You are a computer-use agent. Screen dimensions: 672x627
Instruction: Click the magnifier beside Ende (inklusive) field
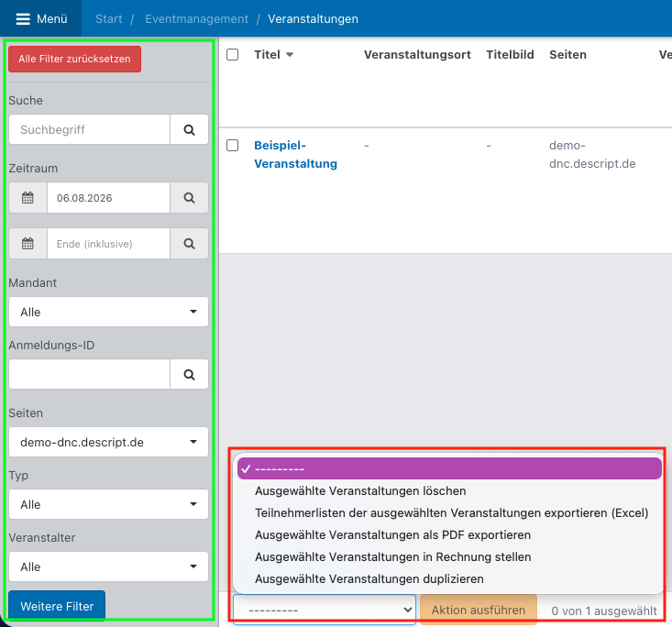(189, 244)
